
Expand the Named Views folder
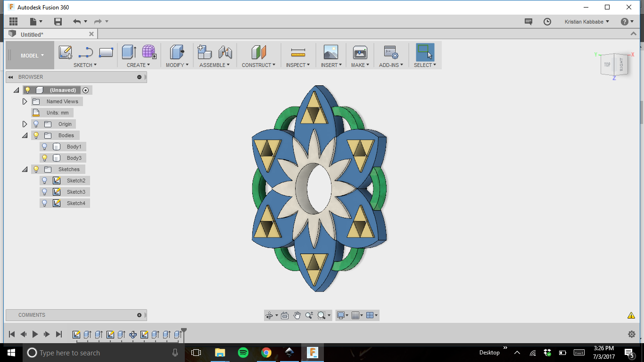point(25,101)
